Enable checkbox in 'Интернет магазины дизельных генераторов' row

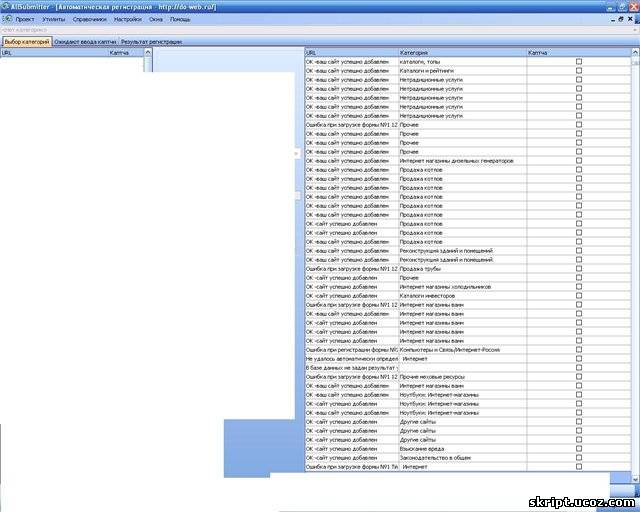(x=579, y=161)
